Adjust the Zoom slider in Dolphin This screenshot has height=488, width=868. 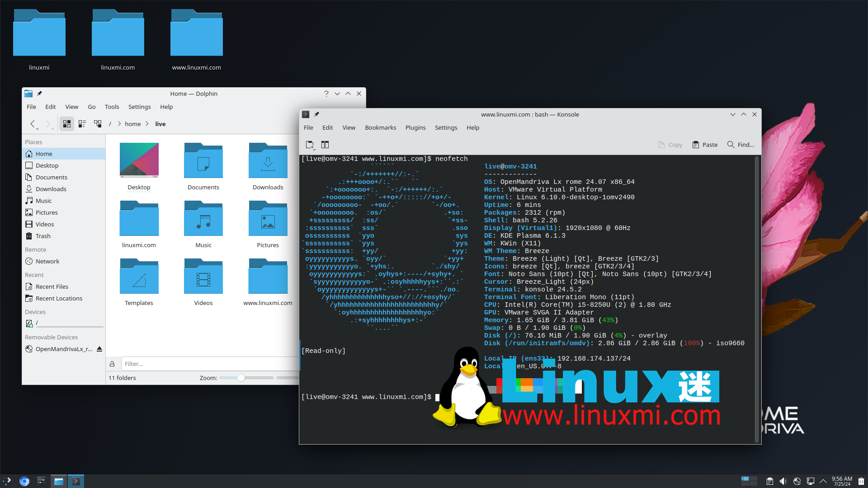[x=246, y=378]
